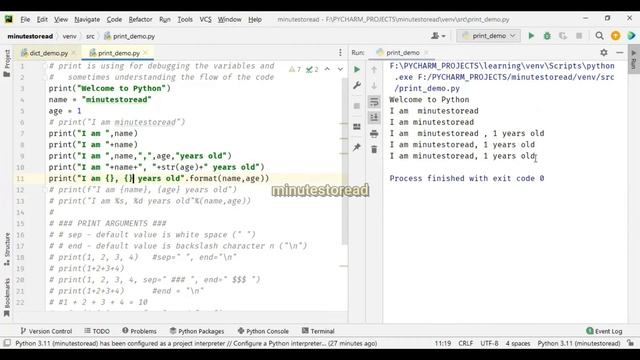Collapse fold marker on line 12
Viewport: 640px width, 360px height.
point(44,190)
